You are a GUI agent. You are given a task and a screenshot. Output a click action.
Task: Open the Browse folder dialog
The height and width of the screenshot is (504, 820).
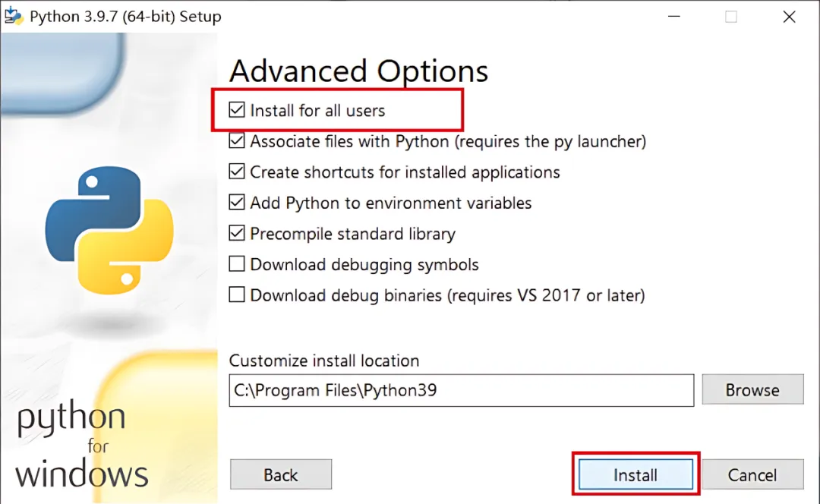pos(752,389)
